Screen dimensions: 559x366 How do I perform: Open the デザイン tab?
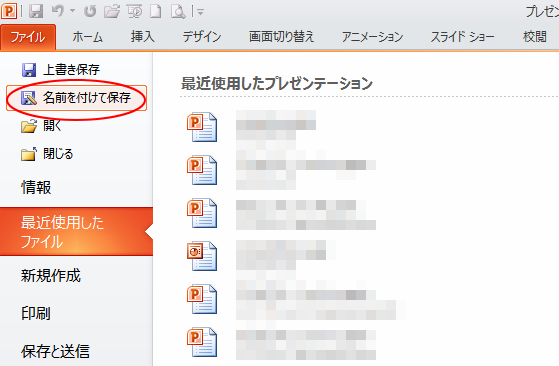coord(202,37)
